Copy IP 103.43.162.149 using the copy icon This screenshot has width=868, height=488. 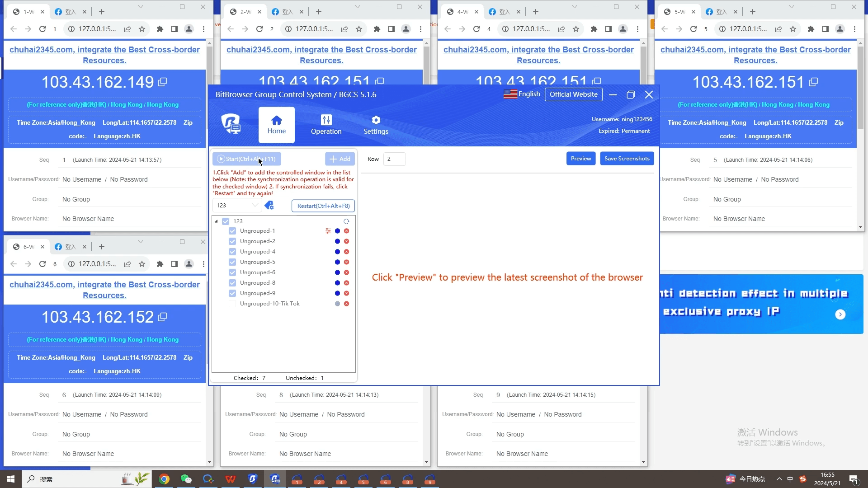pos(163,82)
